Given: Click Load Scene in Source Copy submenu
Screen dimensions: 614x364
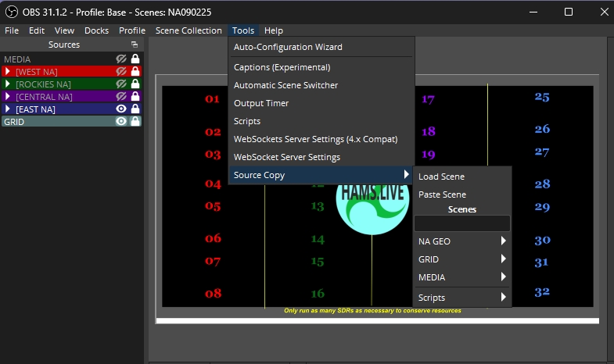Looking at the screenshot, I should click(x=441, y=177).
